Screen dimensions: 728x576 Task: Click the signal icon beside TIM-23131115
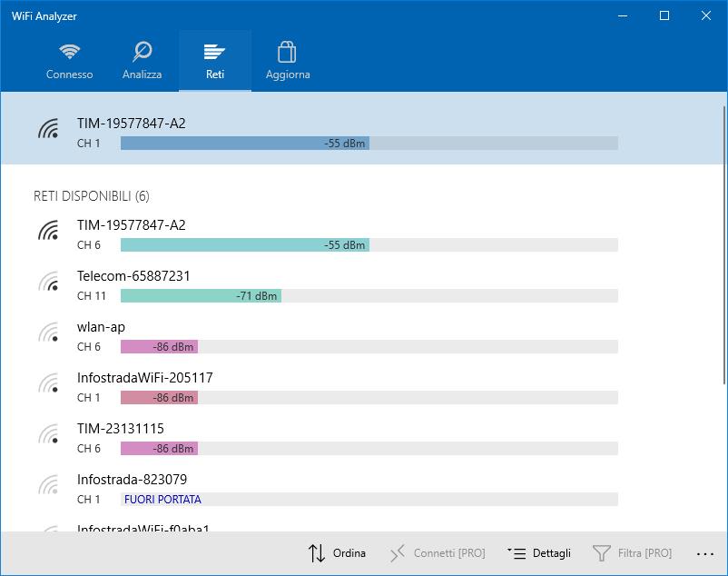click(48, 434)
